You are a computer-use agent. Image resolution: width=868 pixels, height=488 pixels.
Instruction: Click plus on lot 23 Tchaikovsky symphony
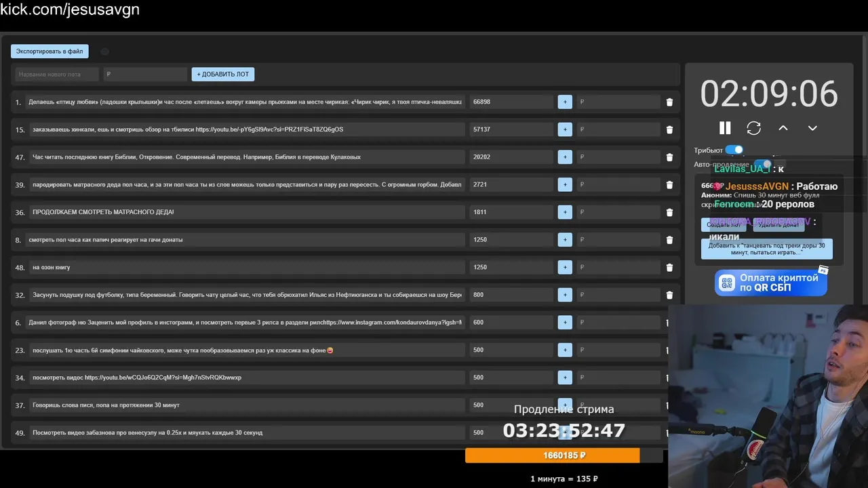pyautogui.click(x=565, y=350)
